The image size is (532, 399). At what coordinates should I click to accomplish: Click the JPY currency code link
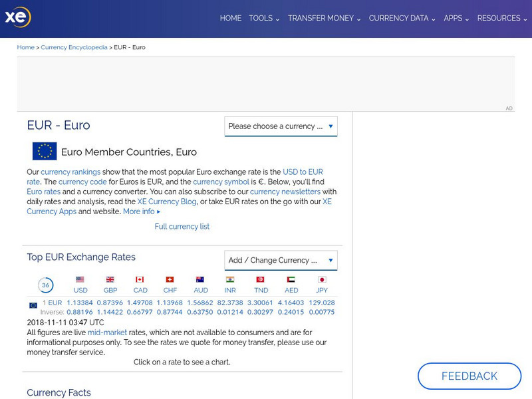[322, 291]
